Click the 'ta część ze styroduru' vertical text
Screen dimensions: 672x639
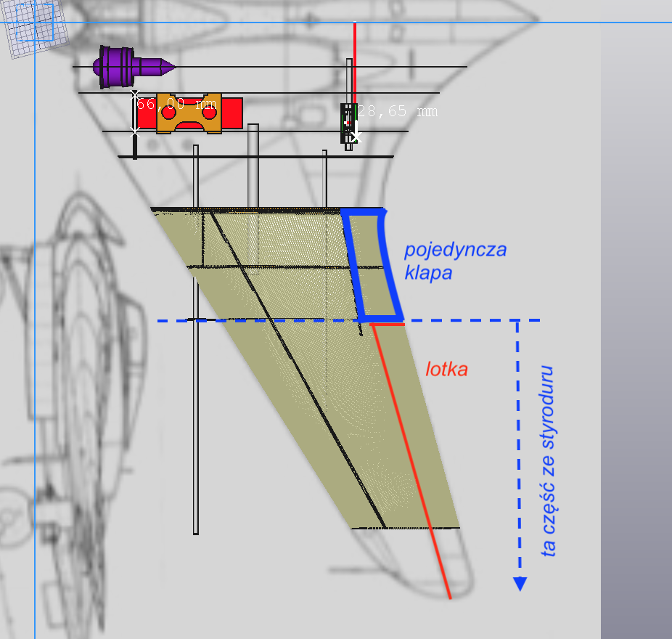click(x=549, y=461)
